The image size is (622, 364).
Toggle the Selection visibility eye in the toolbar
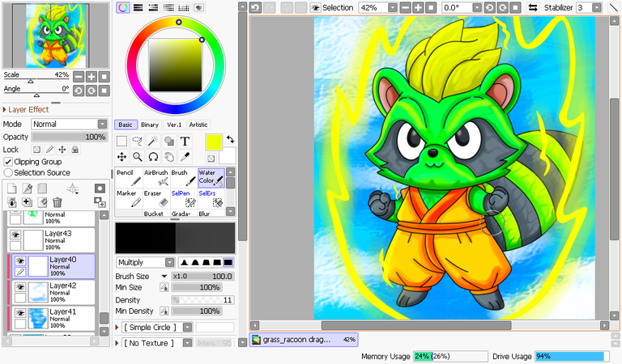(x=315, y=7)
